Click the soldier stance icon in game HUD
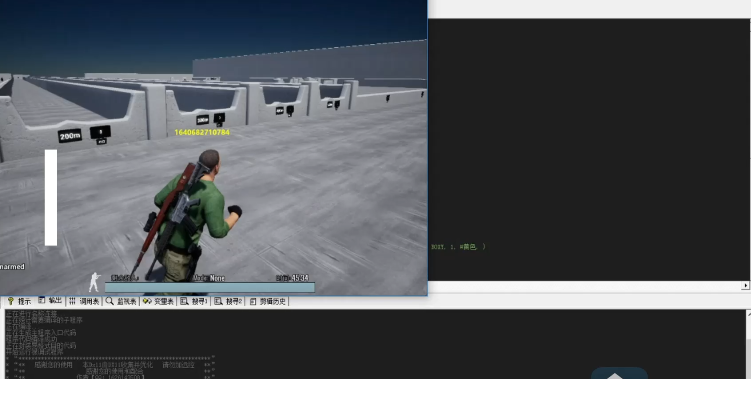The width and height of the screenshot is (751, 402). (95, 282)
